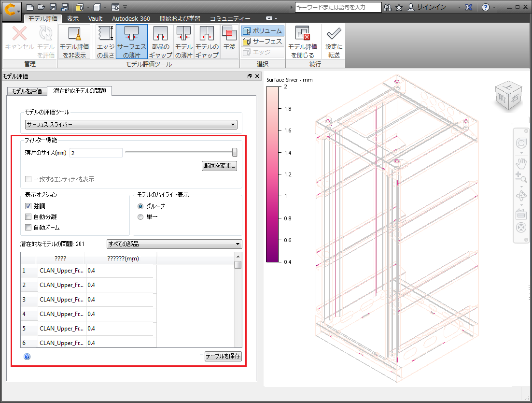Select table row 1 CLAN_Upper_Fr

click(x=88, y=271)
